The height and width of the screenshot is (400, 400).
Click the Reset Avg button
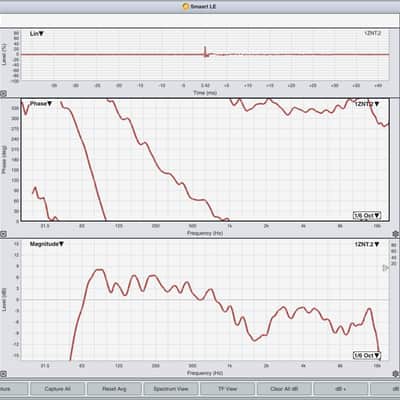(x=114, y=389)
